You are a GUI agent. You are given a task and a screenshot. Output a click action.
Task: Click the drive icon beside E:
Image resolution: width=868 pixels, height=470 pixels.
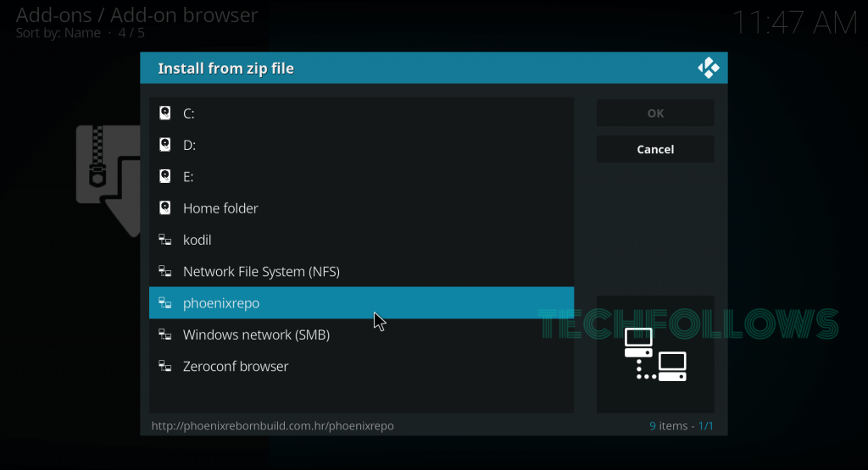point(165,176)
